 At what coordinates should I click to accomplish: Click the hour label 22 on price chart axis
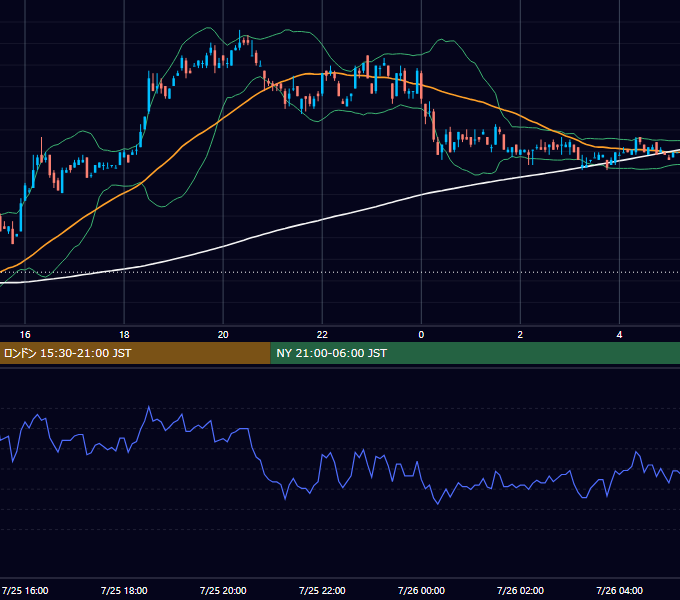tap(322, 335)
